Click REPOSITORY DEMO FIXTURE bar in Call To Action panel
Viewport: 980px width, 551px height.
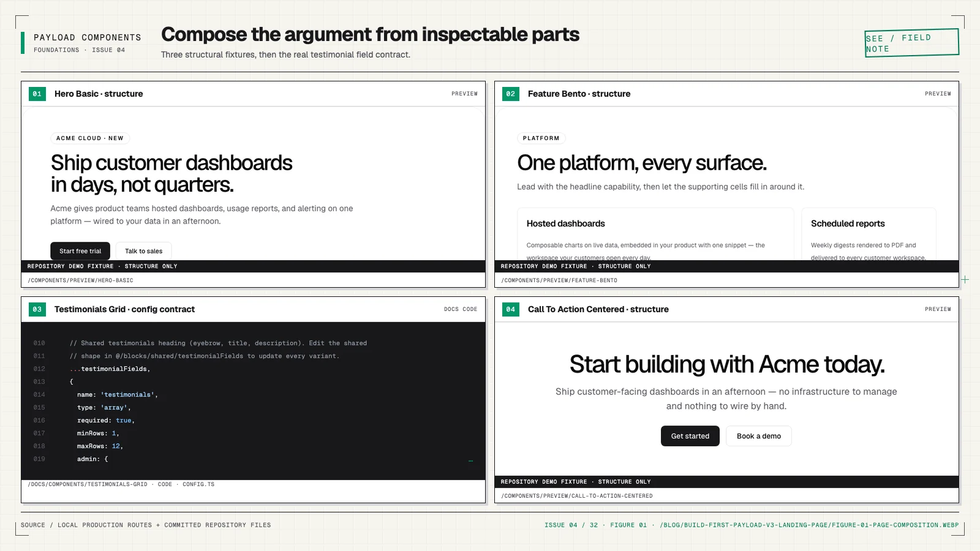(726, 482)
